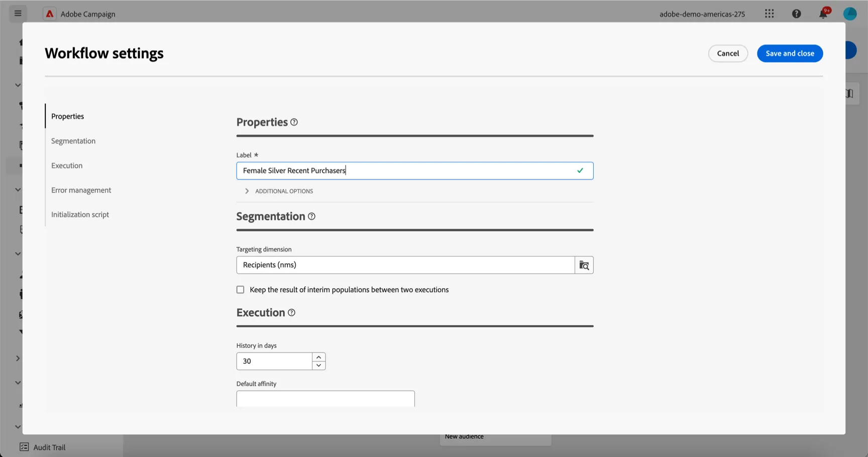Viewport: 868px width, 457px height.
Task: Open Audit Trail in the sidebar
Action: [x=49, y=447]
